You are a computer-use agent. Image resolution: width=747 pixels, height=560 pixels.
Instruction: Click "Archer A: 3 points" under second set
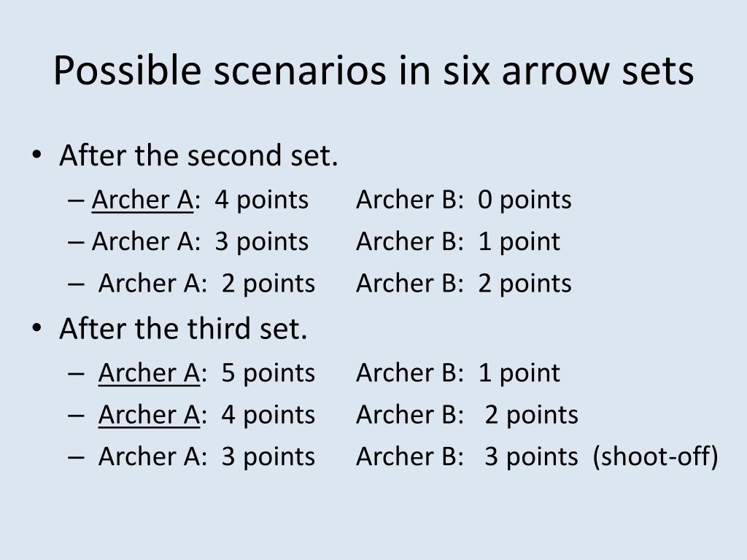tap(200, 242)
